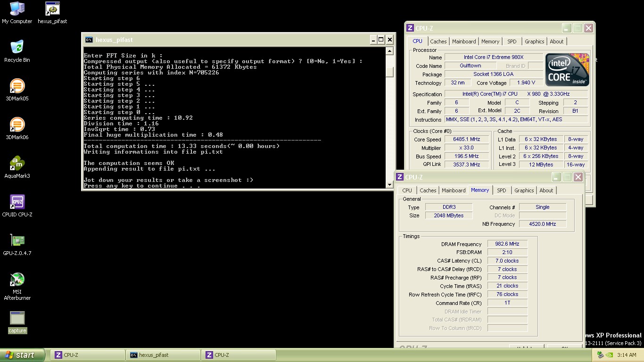
Task: Switch to CPU tab in front Memory window
Action: (x=407, y=190)
